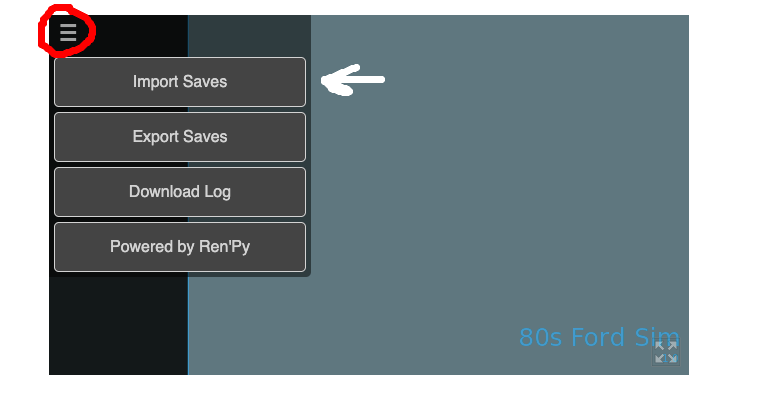Toggle fullscreen with the four-arrow icon
The height and width of the screenshot is (398, 761).
click(665, 352)
